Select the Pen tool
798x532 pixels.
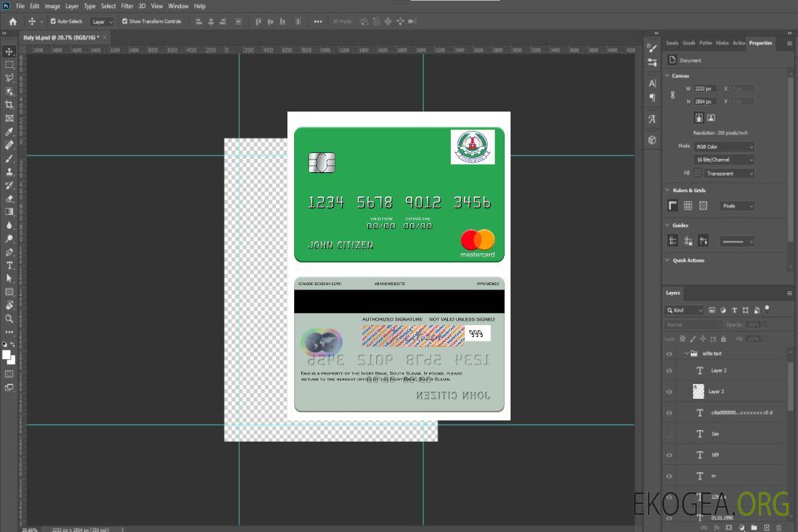[9, 252]
